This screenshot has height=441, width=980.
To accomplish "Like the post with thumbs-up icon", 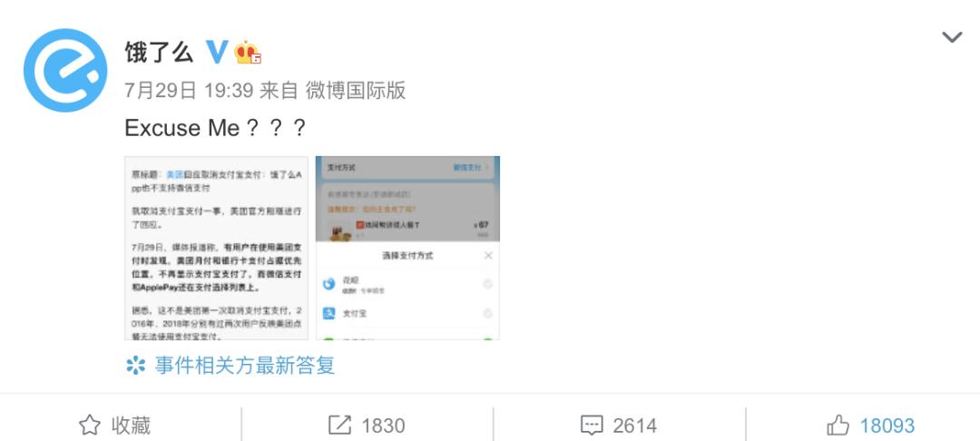I will [838, 426].
